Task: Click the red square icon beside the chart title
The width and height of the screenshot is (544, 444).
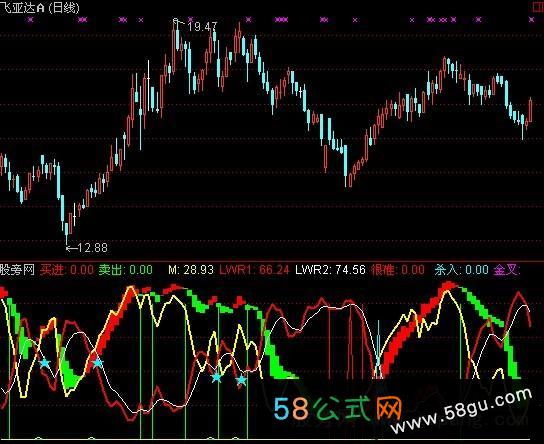Action: tap(537, 7)
